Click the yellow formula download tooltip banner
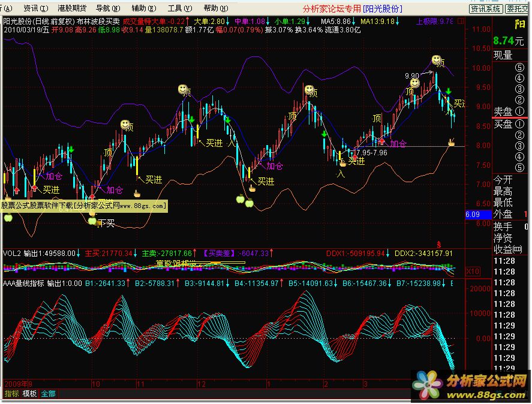This screenshot has height=404, width=532. 84,206
